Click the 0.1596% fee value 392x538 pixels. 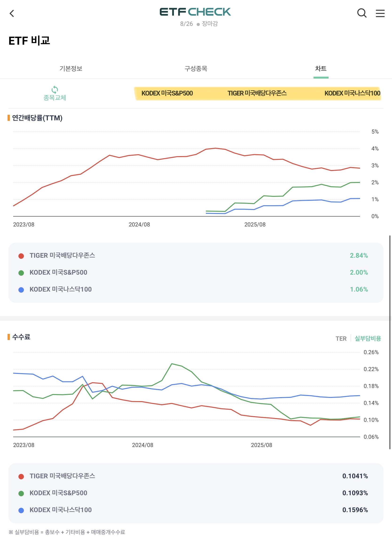coord(355,510)
